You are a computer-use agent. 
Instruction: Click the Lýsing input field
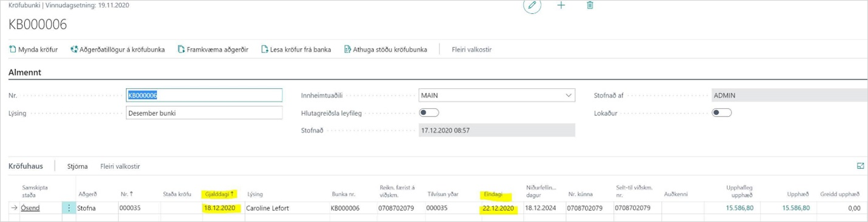tap(204, 113)
